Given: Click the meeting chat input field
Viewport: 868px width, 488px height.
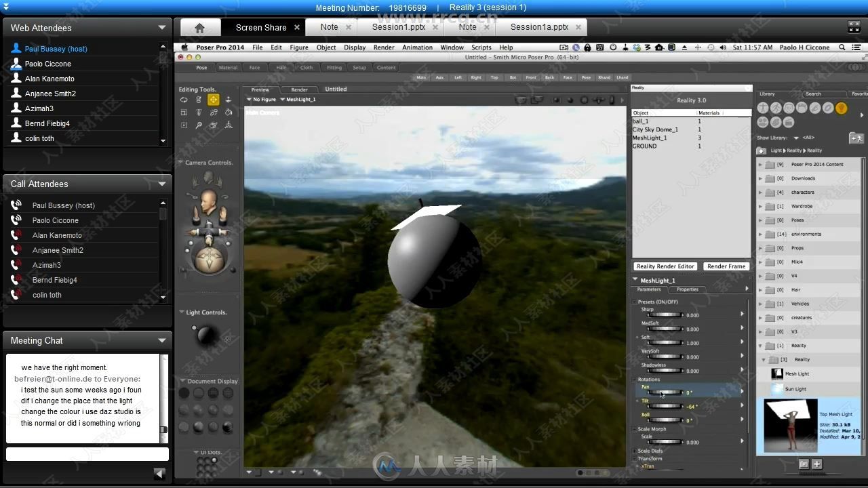Looking at the screenshot, I should point(87,454).
